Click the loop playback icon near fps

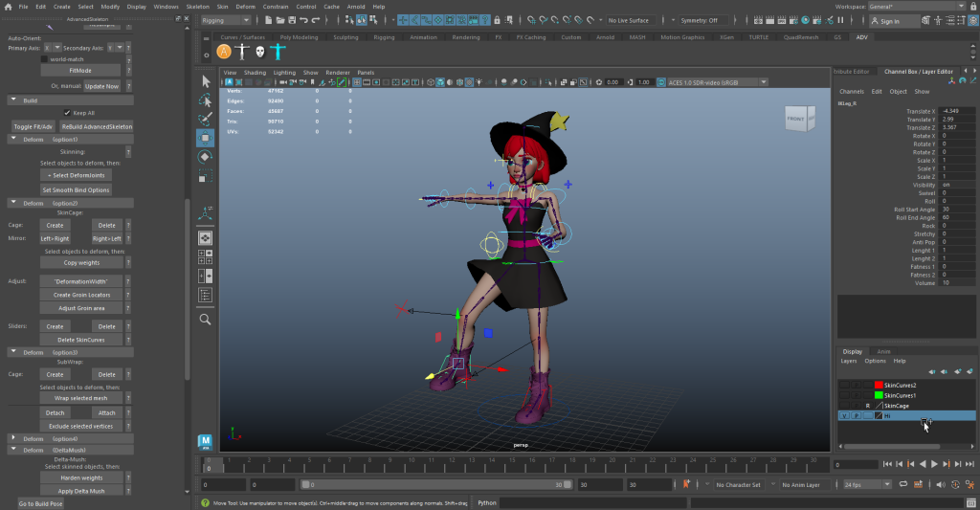[x=903, y=484]
